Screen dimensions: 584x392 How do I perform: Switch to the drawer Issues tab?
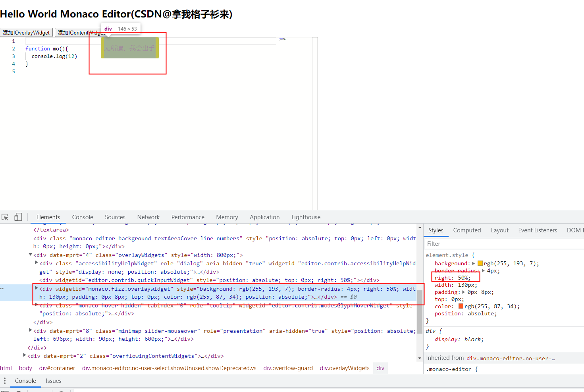(54, 381)
